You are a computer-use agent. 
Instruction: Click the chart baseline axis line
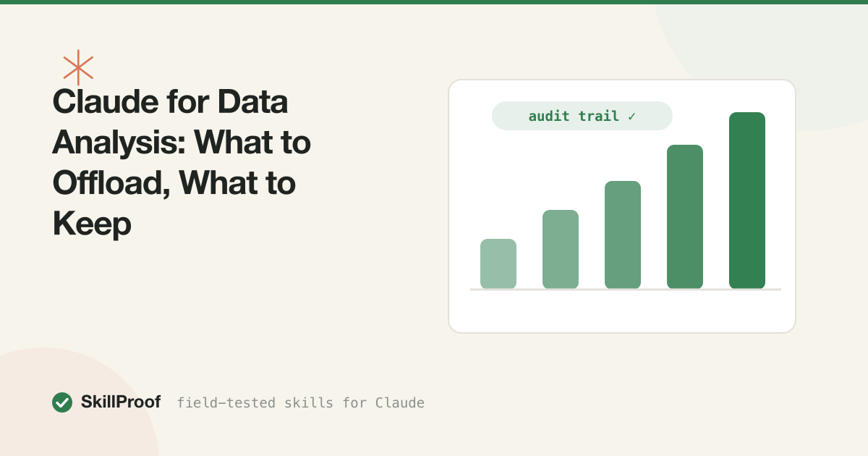626,290
